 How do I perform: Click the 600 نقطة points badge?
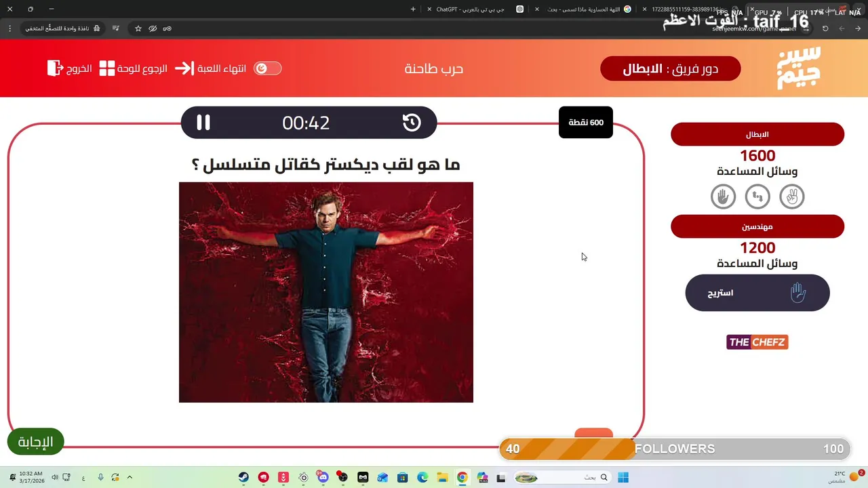pos(586,123)
